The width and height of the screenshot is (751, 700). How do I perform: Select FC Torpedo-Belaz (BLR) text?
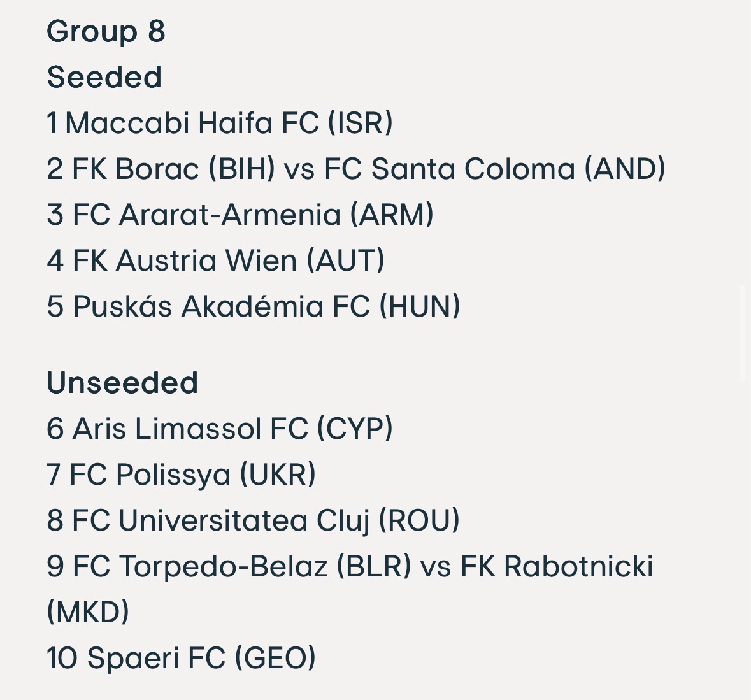point(242,566)
